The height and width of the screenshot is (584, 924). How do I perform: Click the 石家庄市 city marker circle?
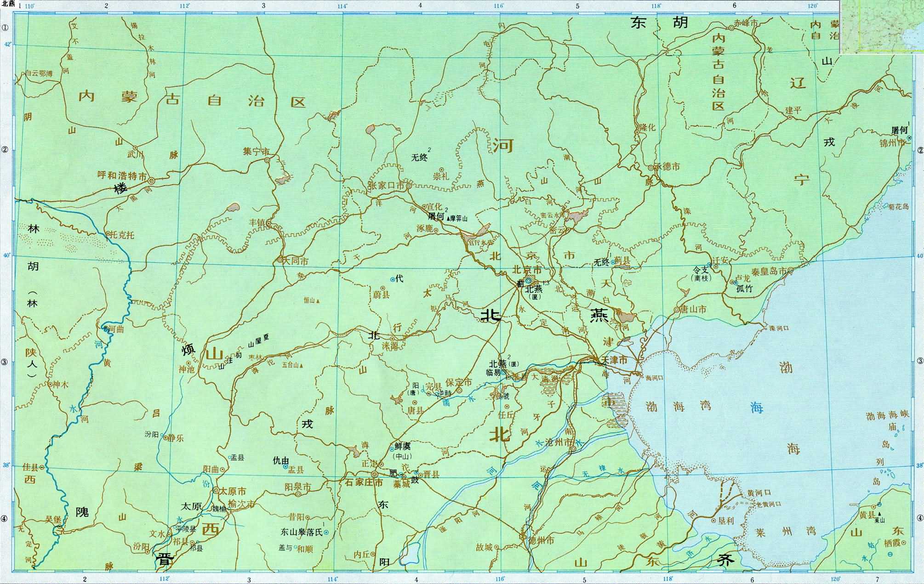[x=374, y=474]
